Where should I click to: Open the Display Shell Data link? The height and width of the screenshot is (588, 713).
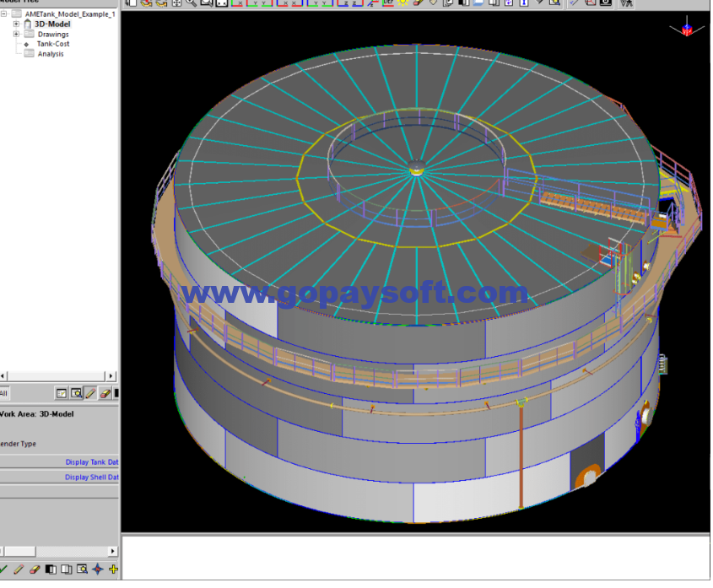pyautogui.click(x=92, y=477)
